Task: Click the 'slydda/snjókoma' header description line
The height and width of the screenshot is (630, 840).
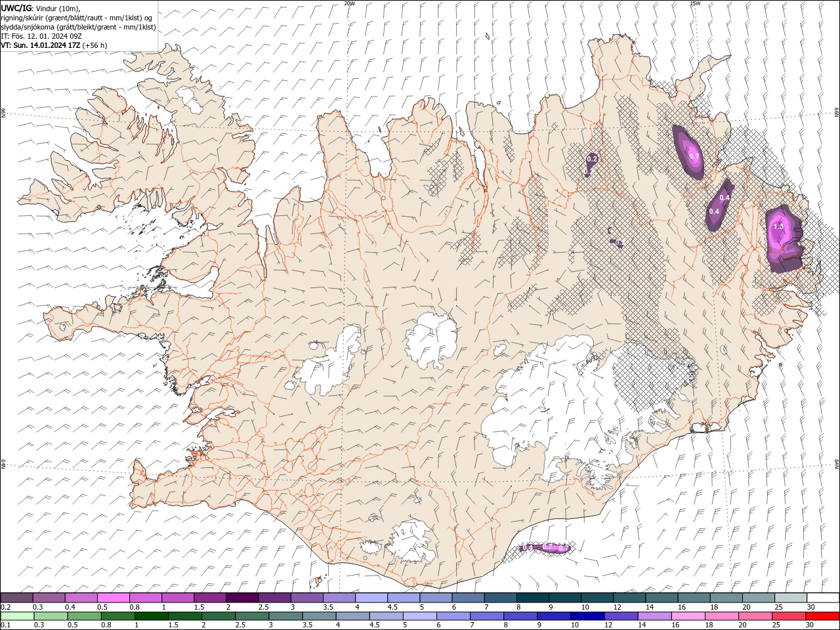Action: click(x=78, y=27)
